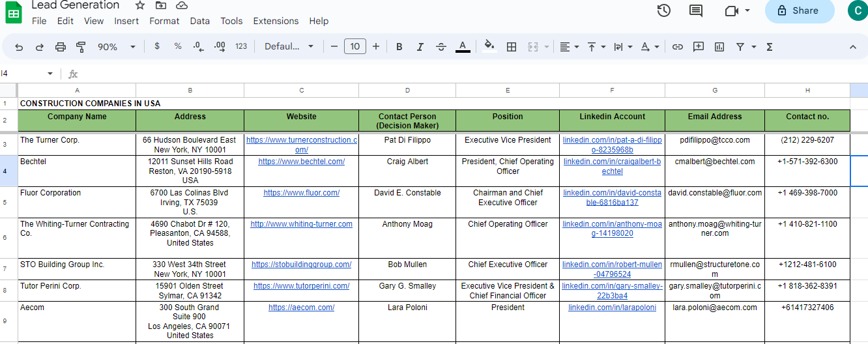Click the Sheets home logo
Viewport: 868px width, 344px height.
pyautogui.click(x=14, y=12)
